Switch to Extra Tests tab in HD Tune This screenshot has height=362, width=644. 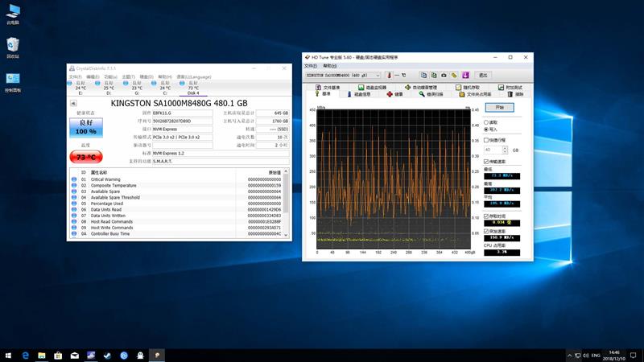(510, 88)
